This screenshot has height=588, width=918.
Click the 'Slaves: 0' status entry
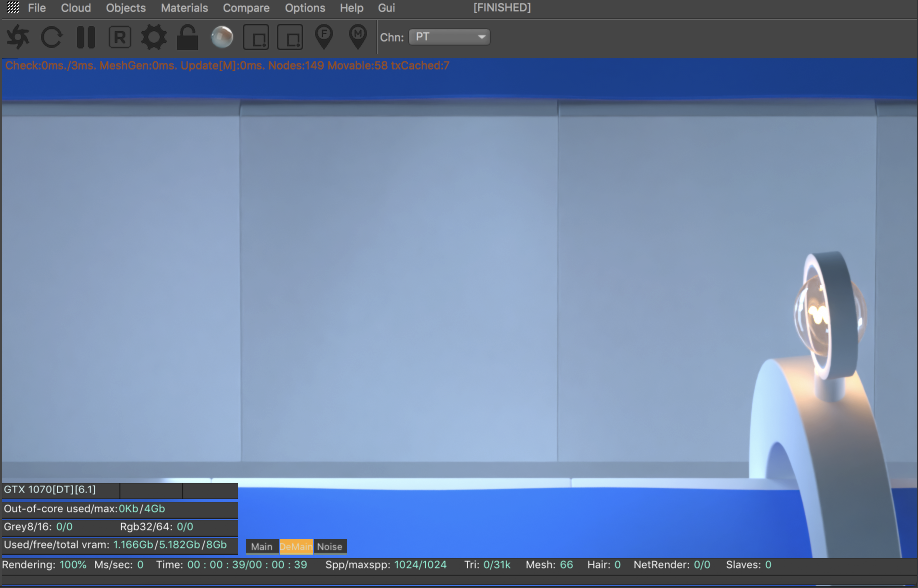coord(748,564)
